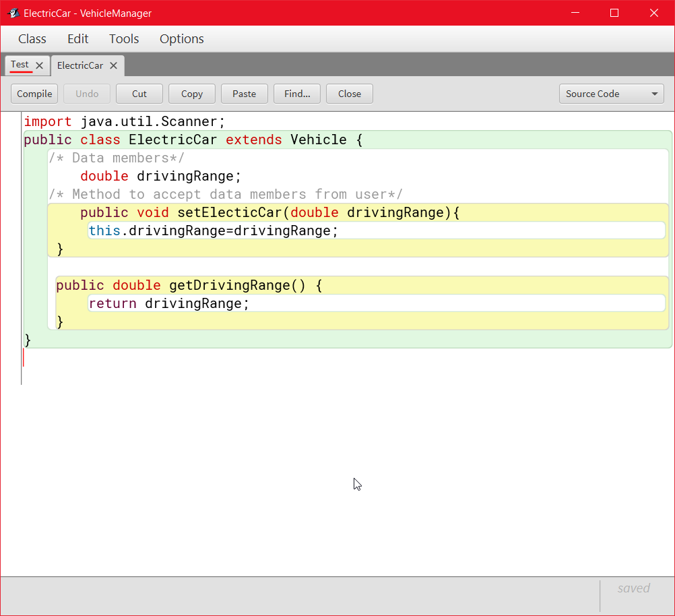Switch to the Test tab
Screen dimensions: 675x616
pos(20,65)
